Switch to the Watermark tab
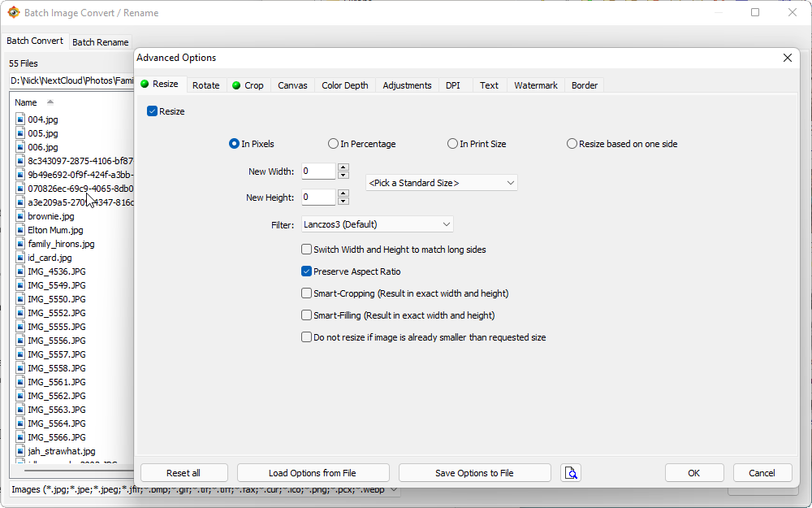This screenshot has width=812, height=508. (535, 85)
